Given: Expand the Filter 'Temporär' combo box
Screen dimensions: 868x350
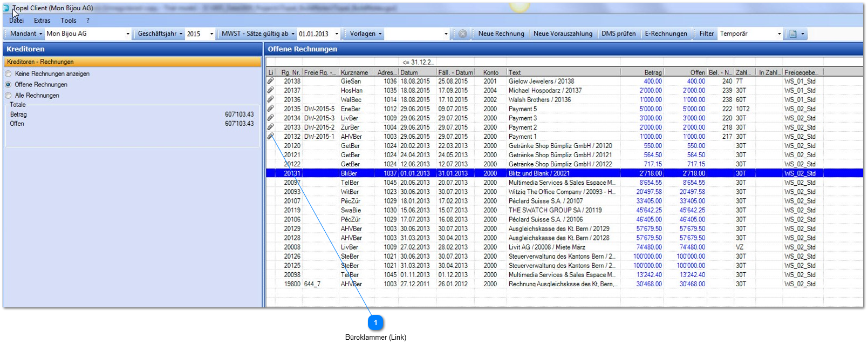Looking at the screenshot, I should click(779, 34).
